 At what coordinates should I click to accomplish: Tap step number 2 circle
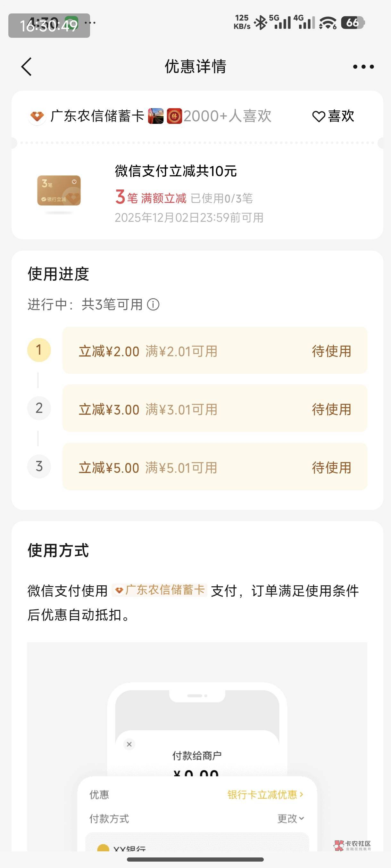click(39, 408)
